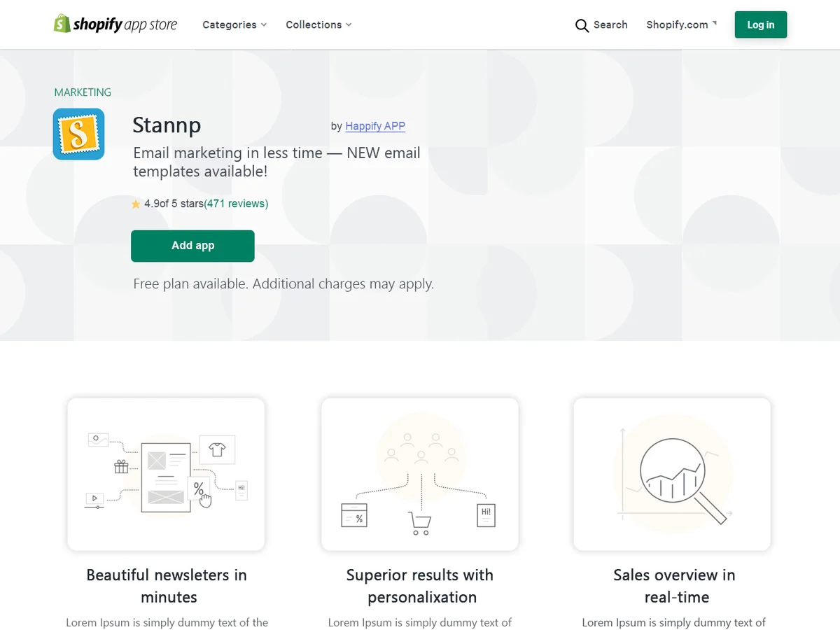Click the external arrow next to Shopify.com
Image resolution: width=840 pixels, height=630 pixels.
coord(715,22)
